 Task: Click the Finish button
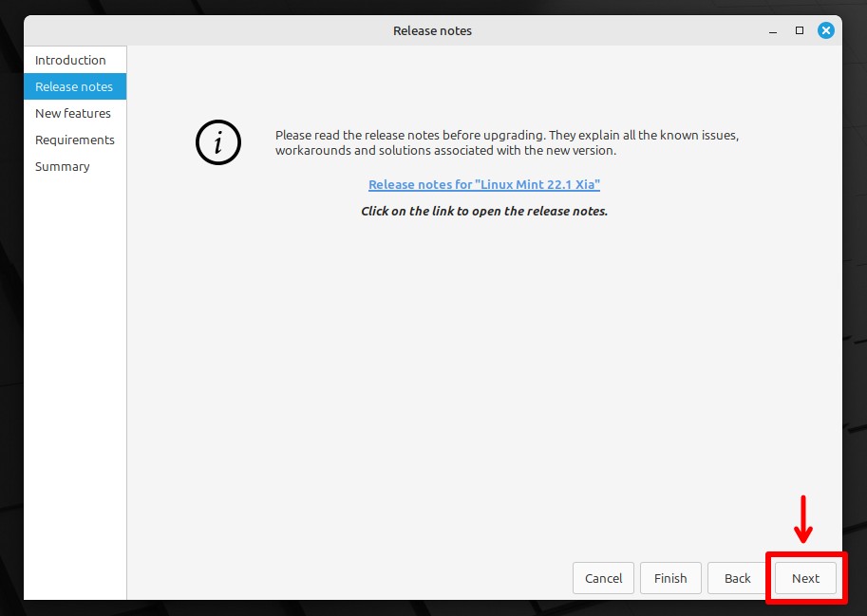pyautogui.click(x=670, y=578)
